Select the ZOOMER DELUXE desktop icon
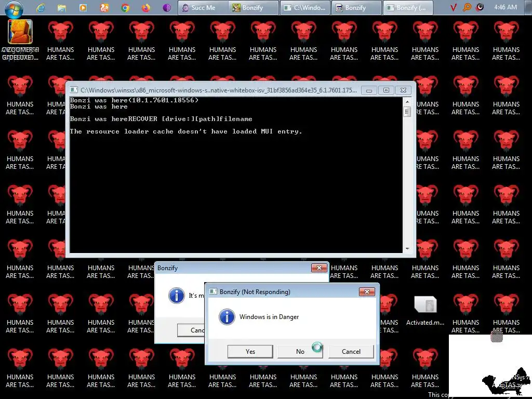The height and width of the screenshot is (399, 532). click(20, 40)
